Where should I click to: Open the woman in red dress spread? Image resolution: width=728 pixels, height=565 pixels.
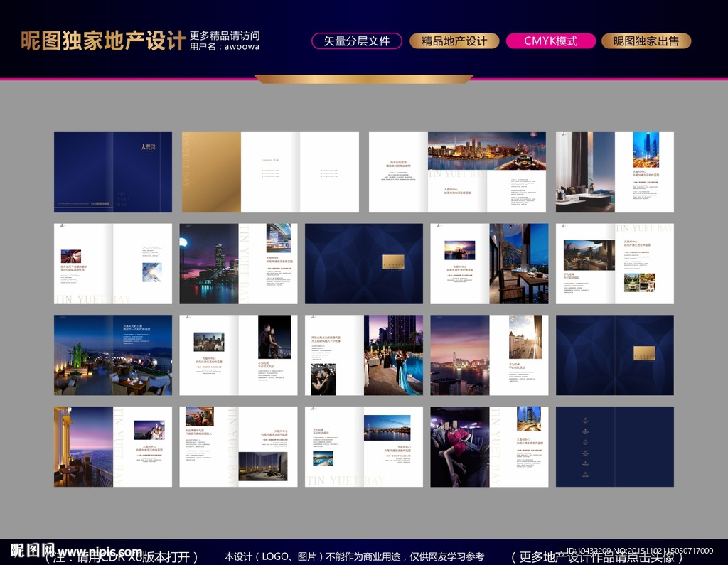point(489,447)
